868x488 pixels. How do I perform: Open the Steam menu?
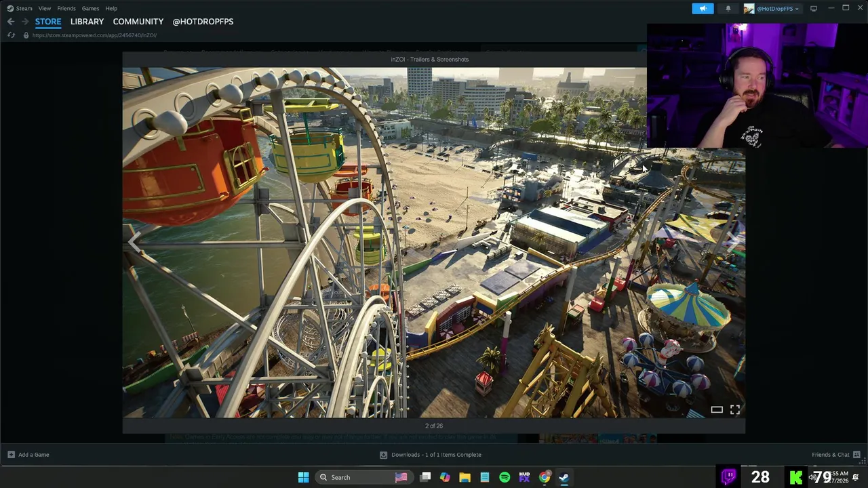coord(19,8)
